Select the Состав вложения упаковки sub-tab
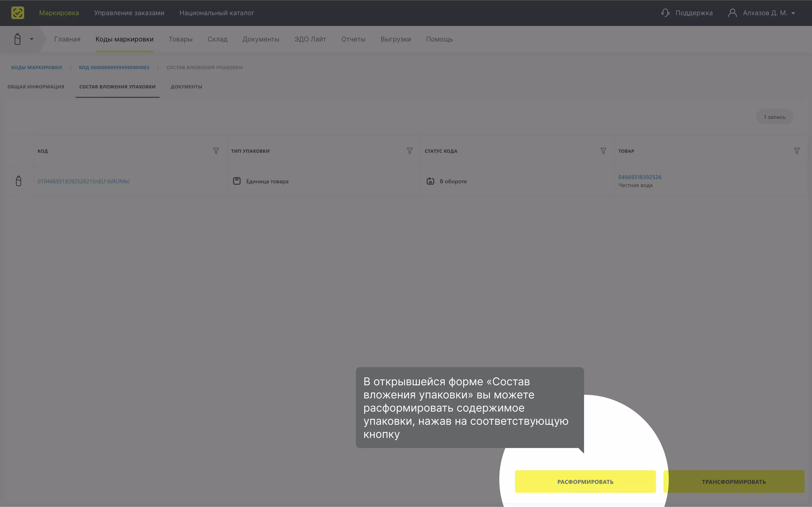812x507 pixels. coord(117,87)
